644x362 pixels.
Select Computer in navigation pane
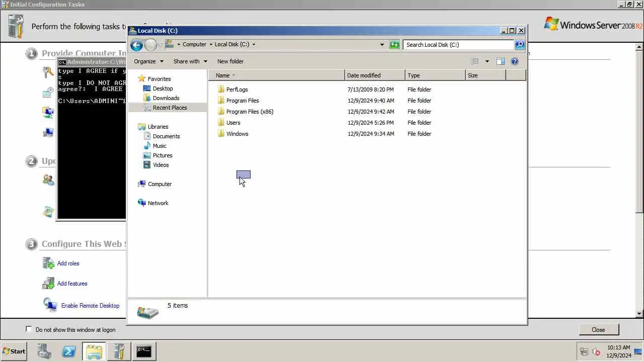point(159,184)
